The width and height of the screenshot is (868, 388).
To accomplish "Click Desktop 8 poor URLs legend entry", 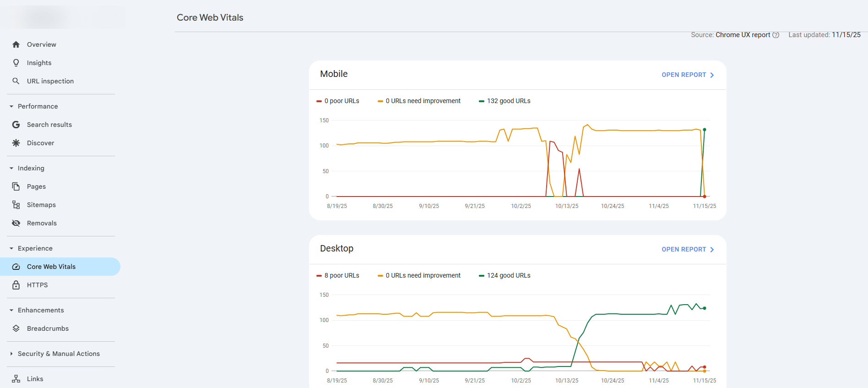I will (338, 275).
